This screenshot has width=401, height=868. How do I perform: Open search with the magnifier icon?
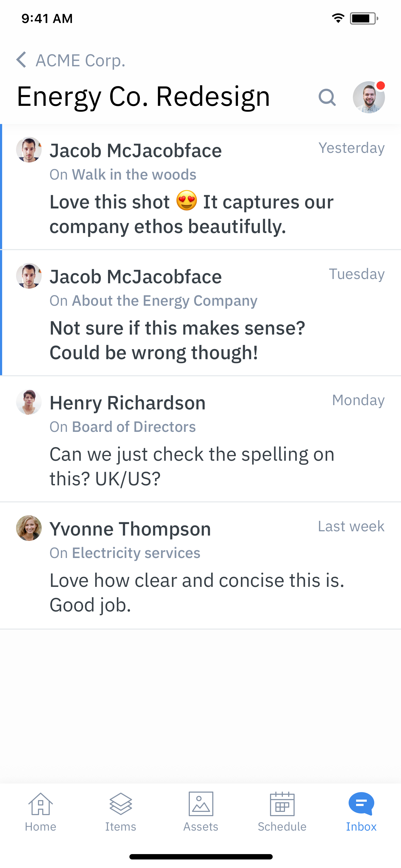[327, 97]
